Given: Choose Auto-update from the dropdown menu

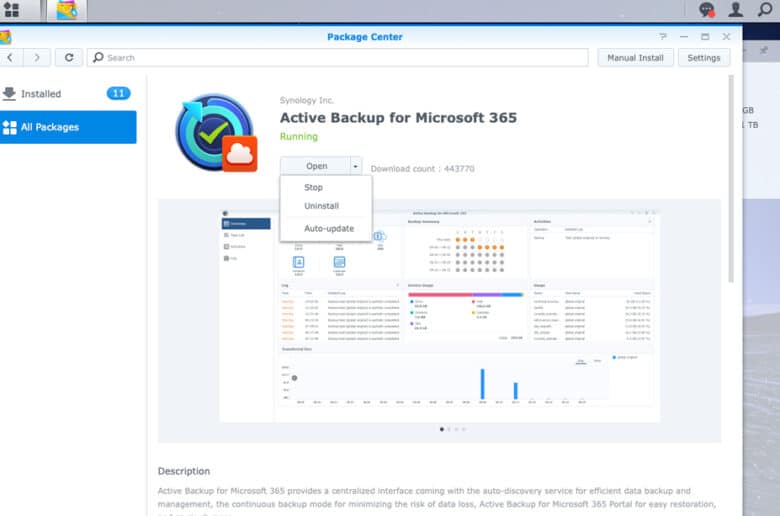Looking at the screenshot, I should click(329, 228).
